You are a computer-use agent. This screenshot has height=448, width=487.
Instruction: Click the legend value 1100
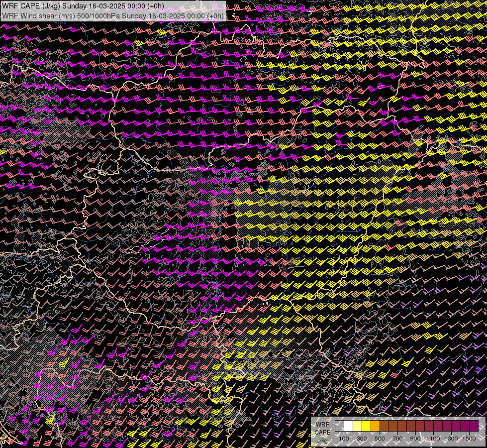pos(433,439)
